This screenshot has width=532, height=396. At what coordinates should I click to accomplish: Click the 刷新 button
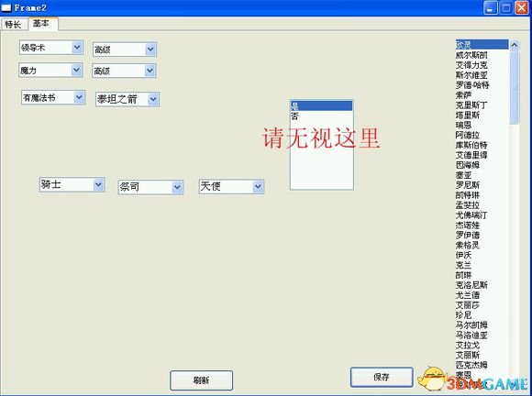point(201,380)
